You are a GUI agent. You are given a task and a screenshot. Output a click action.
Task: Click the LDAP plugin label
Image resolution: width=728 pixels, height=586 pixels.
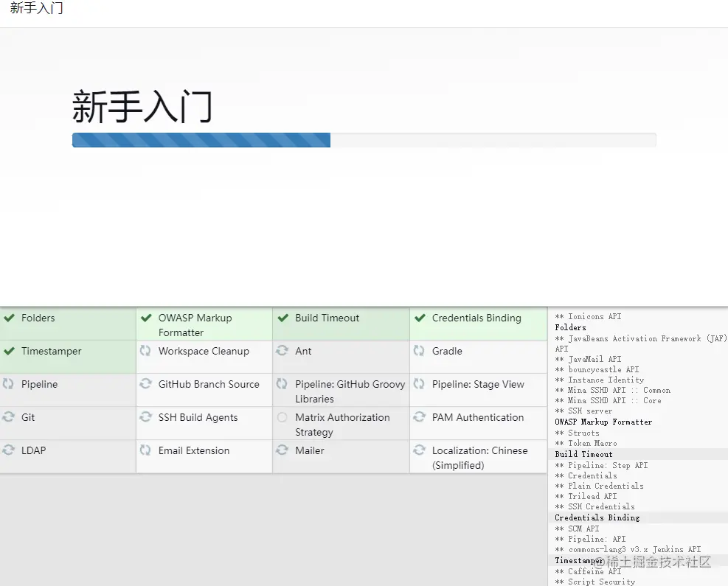point(33,450)
